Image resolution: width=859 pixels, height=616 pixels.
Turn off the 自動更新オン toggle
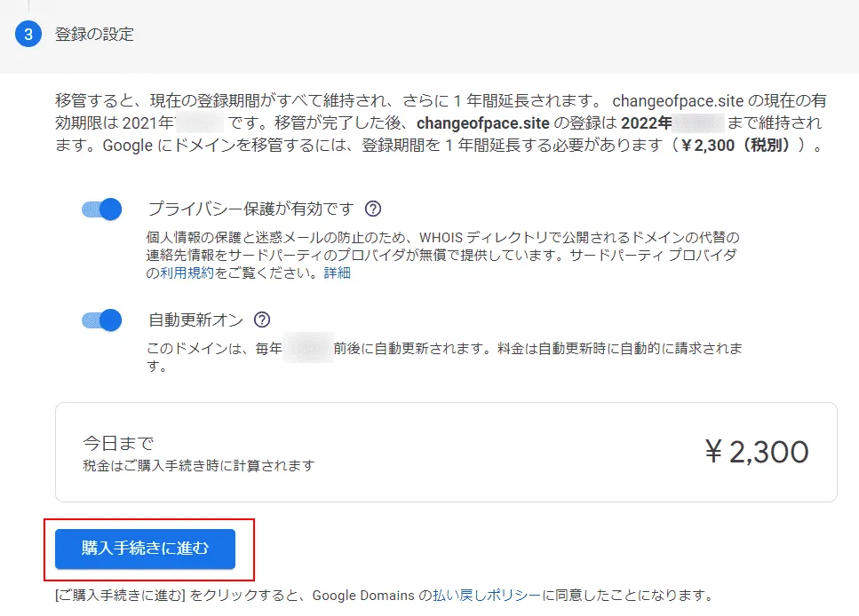100,320
